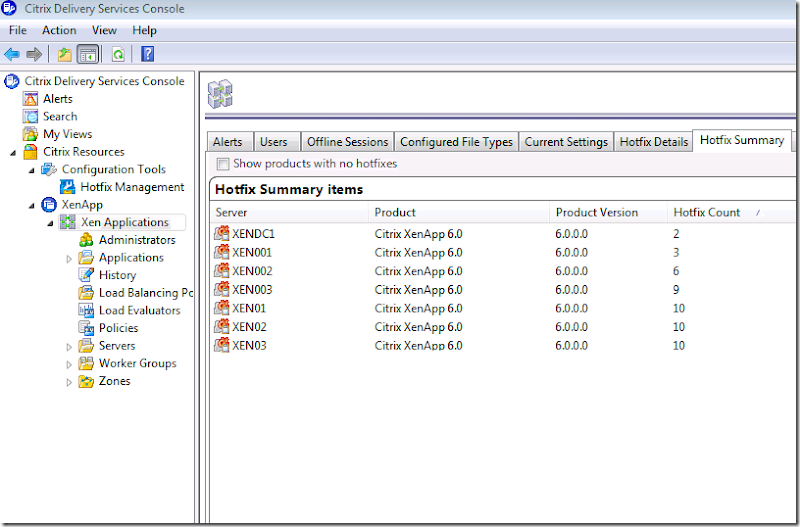Click the Load Evaluators icon
Viewport: 800px width, 527px height.
pyautogui.click(x=86, y=310)
